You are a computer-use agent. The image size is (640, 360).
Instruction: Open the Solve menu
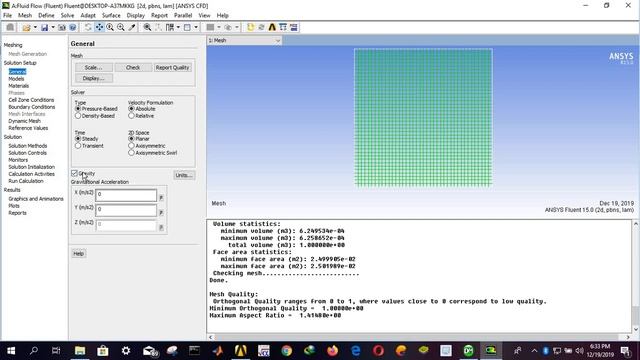[x=67, y=16]
